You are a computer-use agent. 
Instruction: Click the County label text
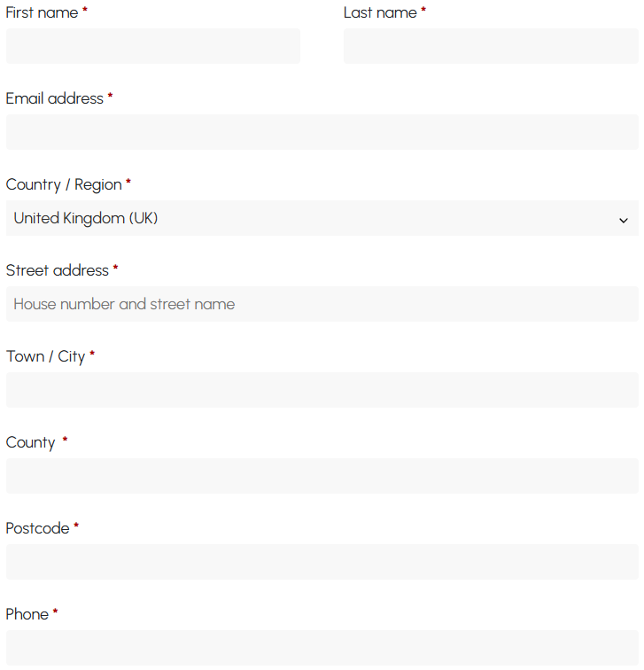click(30, 442)
